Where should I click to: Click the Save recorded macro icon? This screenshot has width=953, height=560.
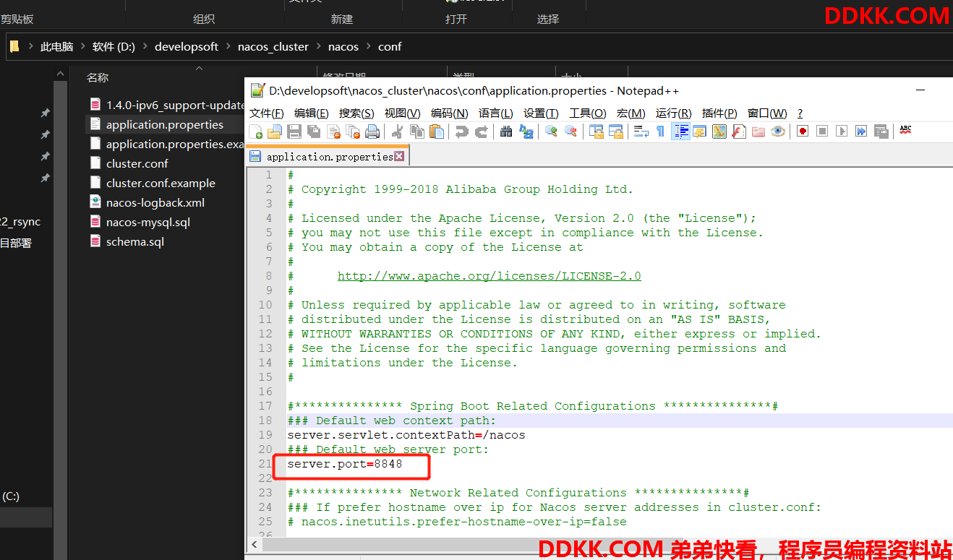click(x=881, y=132)
